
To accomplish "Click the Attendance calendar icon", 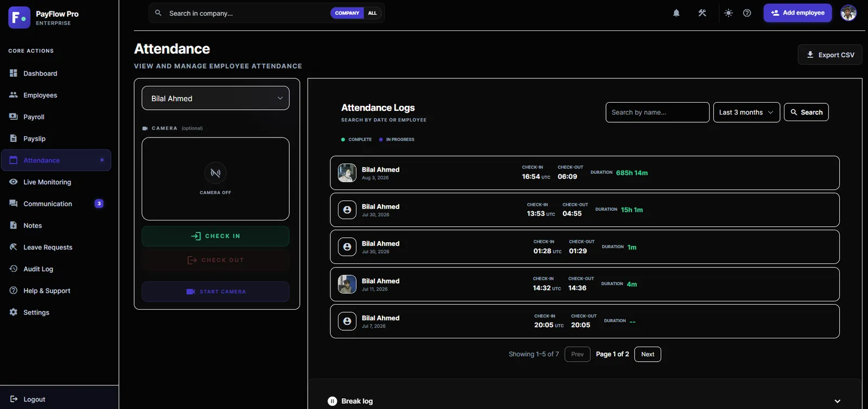I will point(14,160).
